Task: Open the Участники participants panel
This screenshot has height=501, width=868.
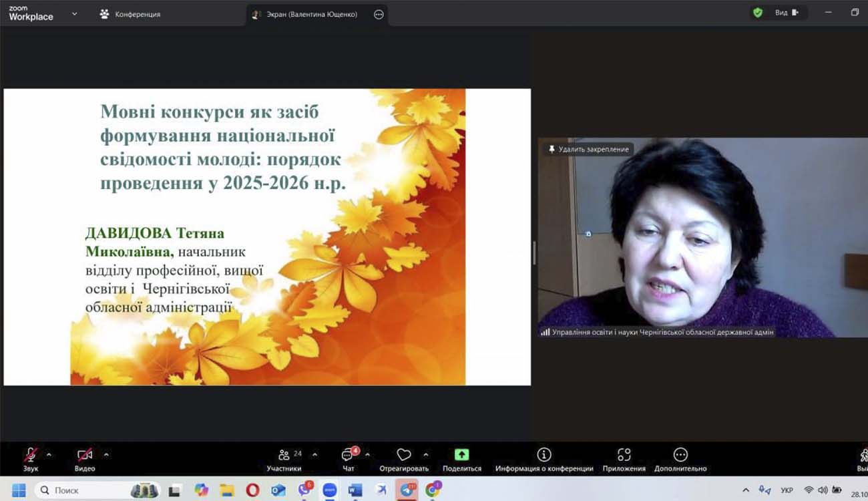Action: pyautogui.click(x=284, y=458)
